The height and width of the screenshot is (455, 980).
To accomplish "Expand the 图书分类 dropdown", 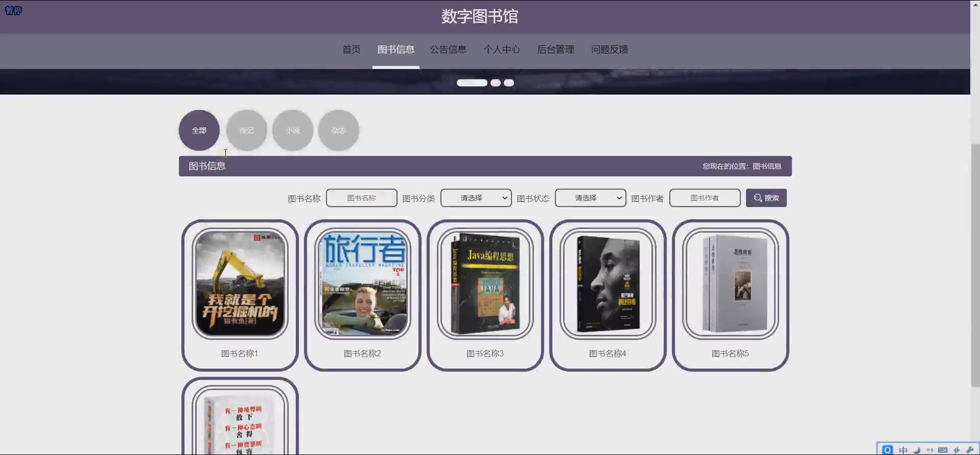I will [x=476, y=198].
